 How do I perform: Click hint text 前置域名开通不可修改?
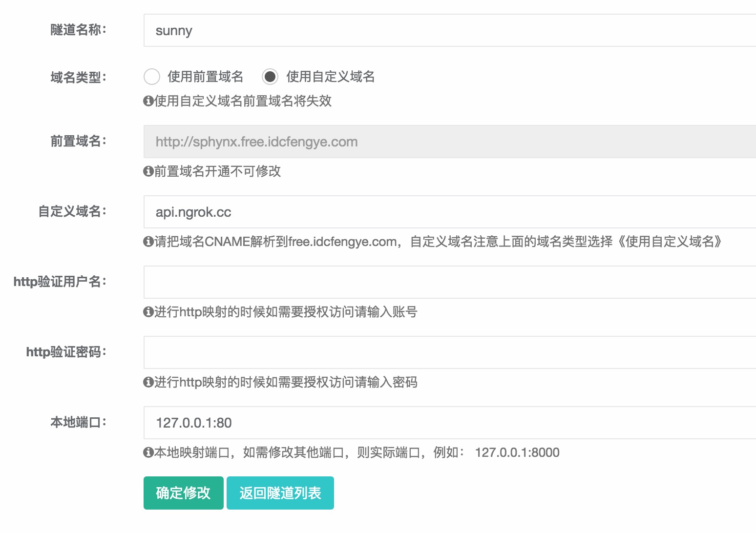pos(218,171)
